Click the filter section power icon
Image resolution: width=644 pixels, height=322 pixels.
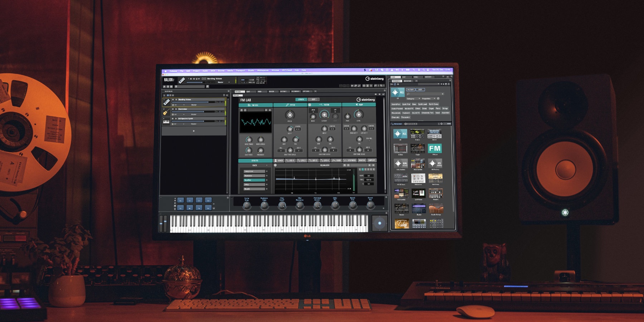[x=310, y=105]
